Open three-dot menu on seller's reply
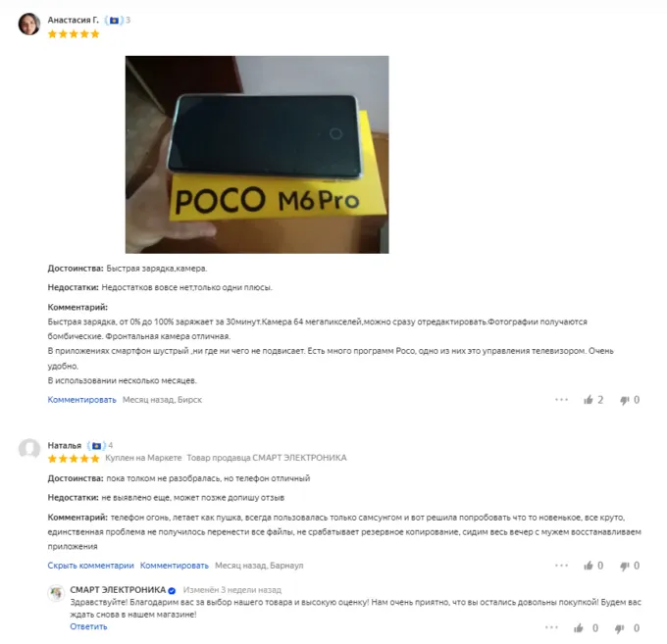667x644 pixels. (551, 627)
